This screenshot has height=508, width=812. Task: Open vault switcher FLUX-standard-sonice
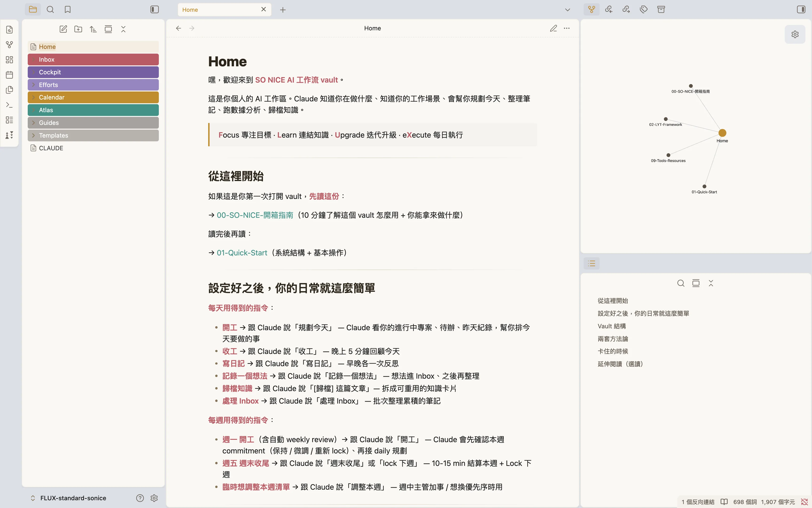point(69,498)
